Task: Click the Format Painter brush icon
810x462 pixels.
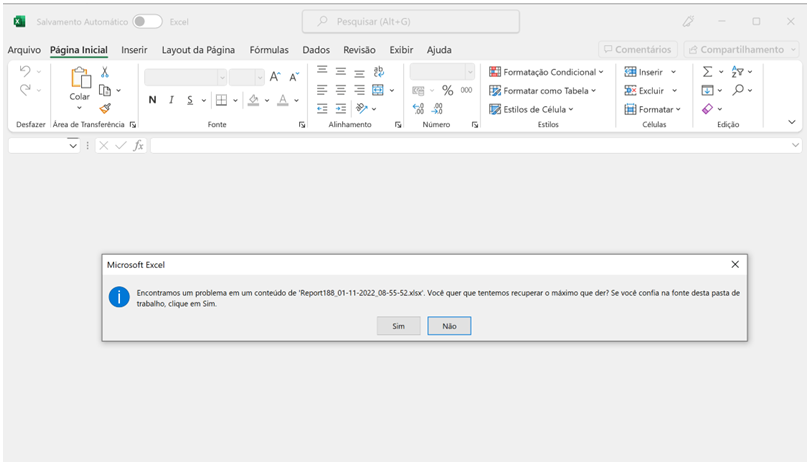Action: pyautogui.click(x=105, y=109)
